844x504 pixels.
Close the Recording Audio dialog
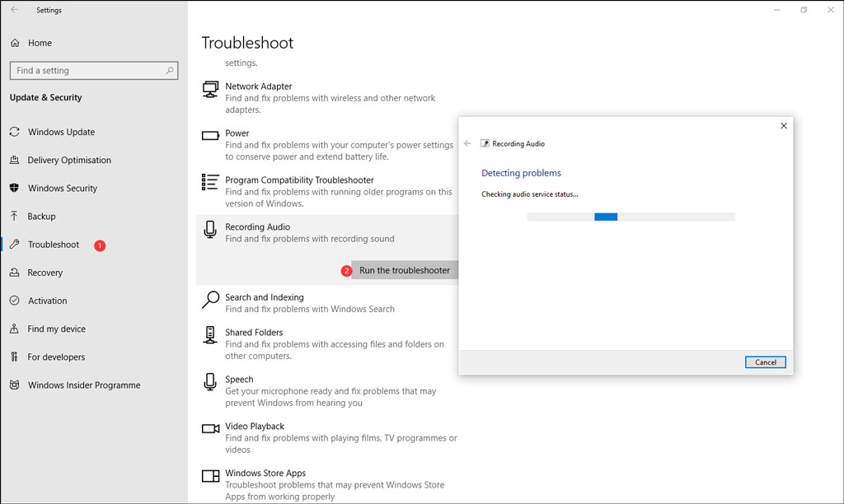(783, 126)
